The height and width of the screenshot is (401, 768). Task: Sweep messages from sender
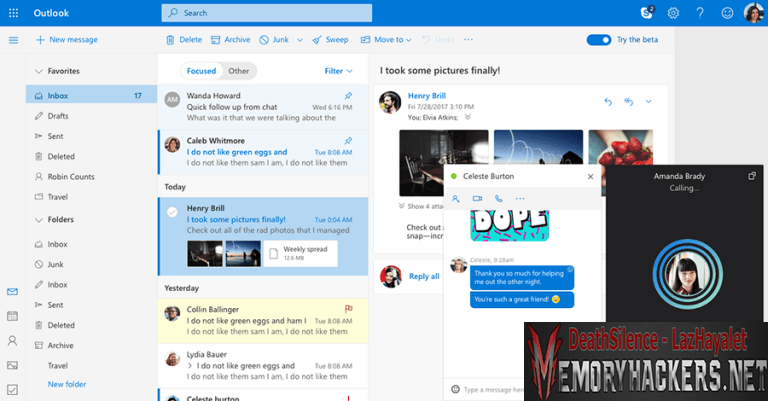click(x=330, y=40)
